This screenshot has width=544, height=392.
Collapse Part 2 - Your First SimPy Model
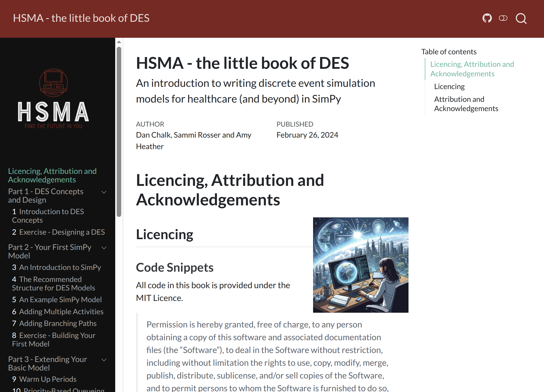(104, 248)
